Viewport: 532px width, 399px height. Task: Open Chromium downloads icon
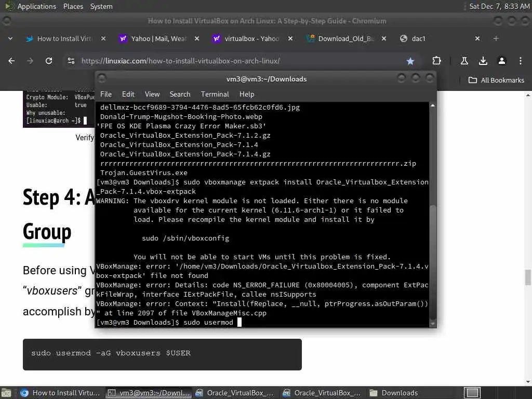tap(483, 61)
